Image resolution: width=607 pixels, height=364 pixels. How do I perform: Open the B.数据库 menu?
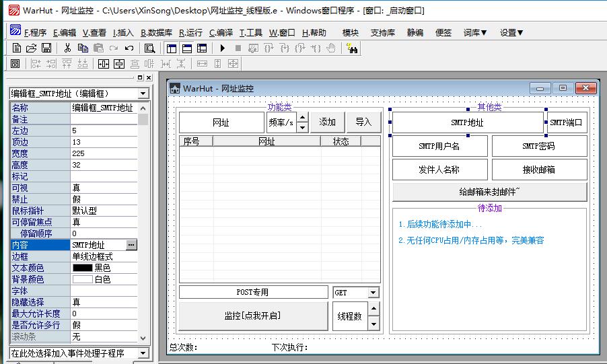pyautogui.click(x=156, y=33)
